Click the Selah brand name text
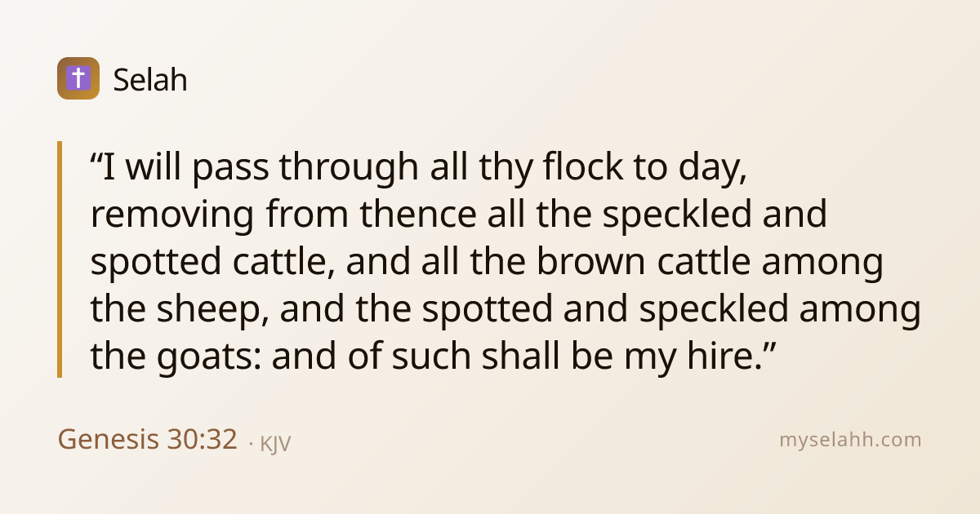The height and width of the screenshot is (514, 980). pos(150,79)
